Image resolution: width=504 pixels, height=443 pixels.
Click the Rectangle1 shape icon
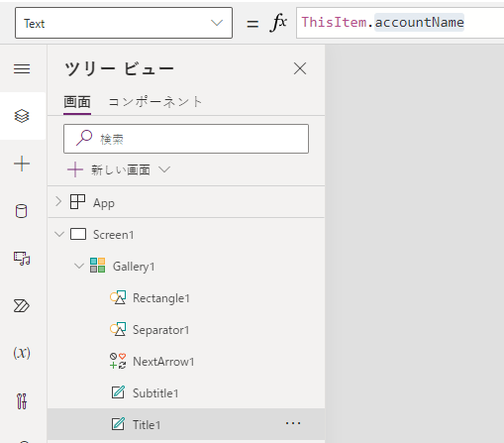118,297
